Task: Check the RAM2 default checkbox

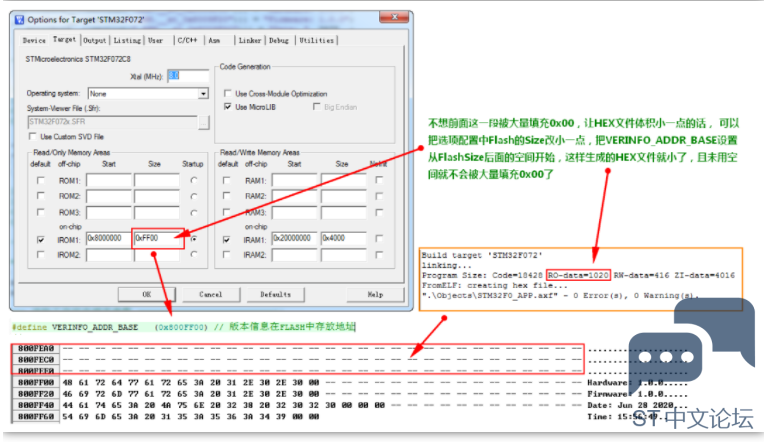Action: click(x=226, y=196)
